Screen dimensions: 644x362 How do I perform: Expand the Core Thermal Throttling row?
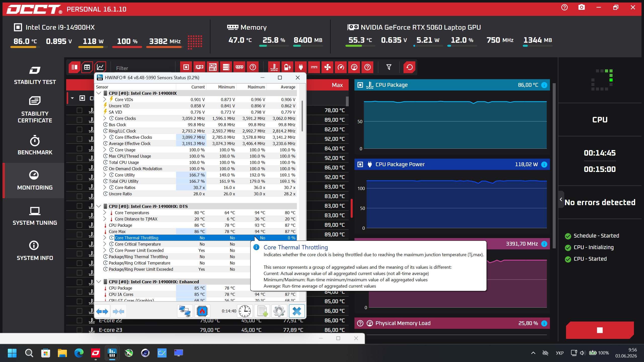[105, 238]
